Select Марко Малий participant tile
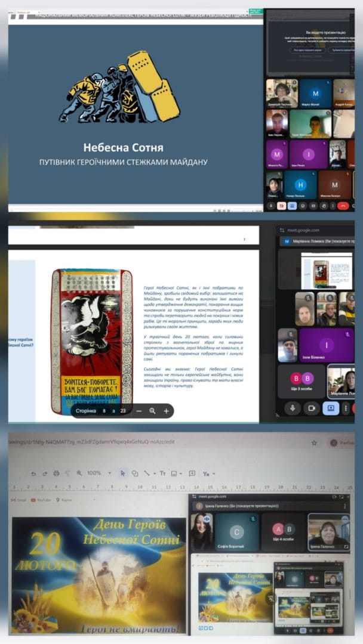This screenshot has height=644, width=363. (315, 93)
